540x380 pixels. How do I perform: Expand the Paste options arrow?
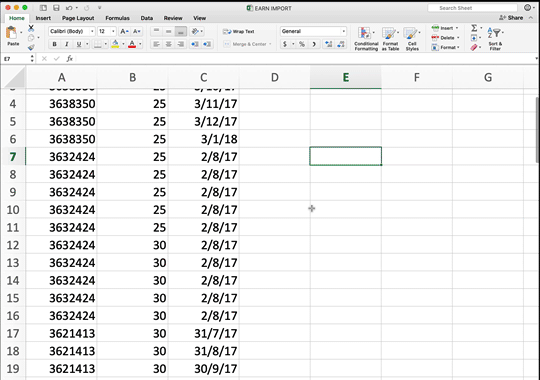tap(21, 32)
